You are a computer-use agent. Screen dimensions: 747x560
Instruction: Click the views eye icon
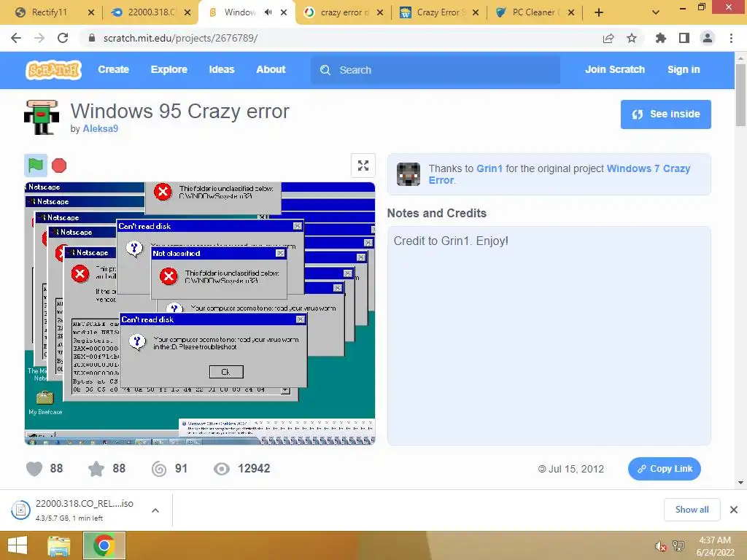point(221,469)
